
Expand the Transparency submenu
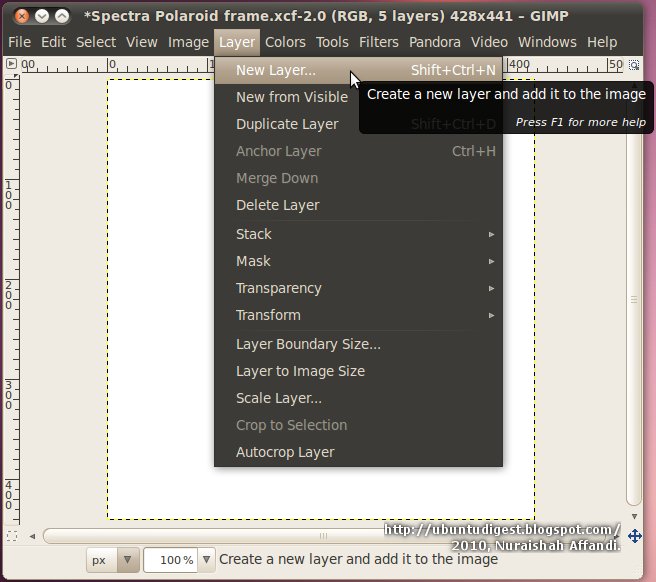tap(358, 288)
